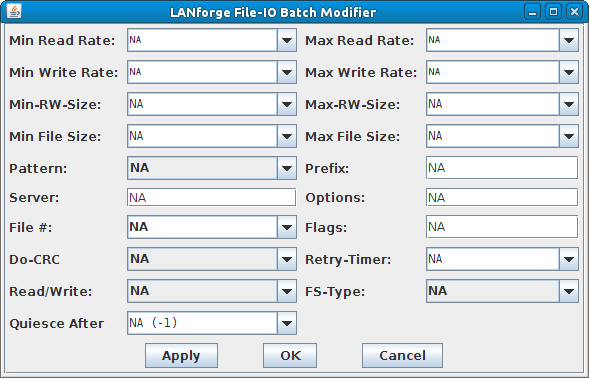Maximize the Batch Modifier window
589x378 pixels.
(553, 12)
